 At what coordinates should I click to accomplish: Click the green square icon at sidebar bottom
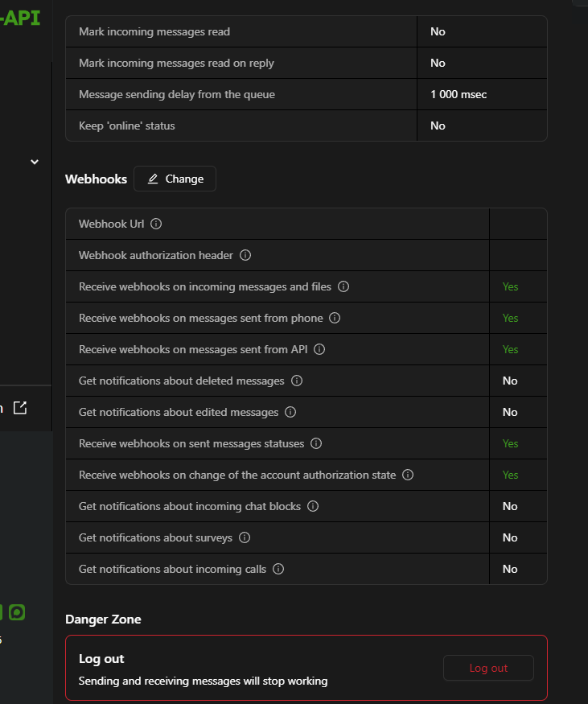coord(17,612)
